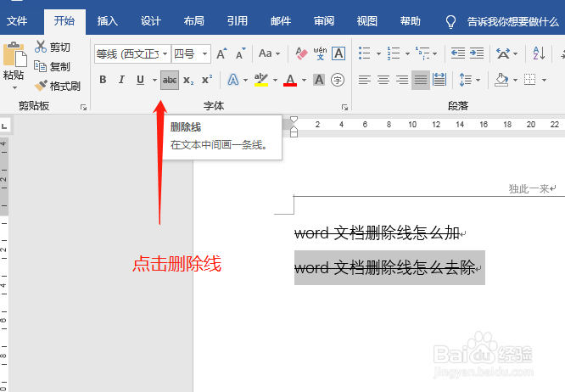The height and width of the screenshot is (392, 565).
Task: Click decrease indent icon
Action: click(458, 53)
